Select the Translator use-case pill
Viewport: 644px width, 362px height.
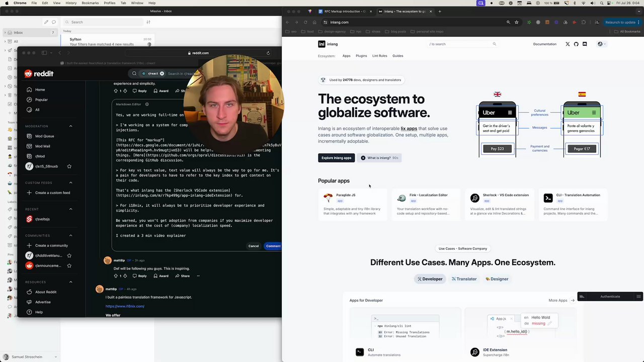click(464, 279)
